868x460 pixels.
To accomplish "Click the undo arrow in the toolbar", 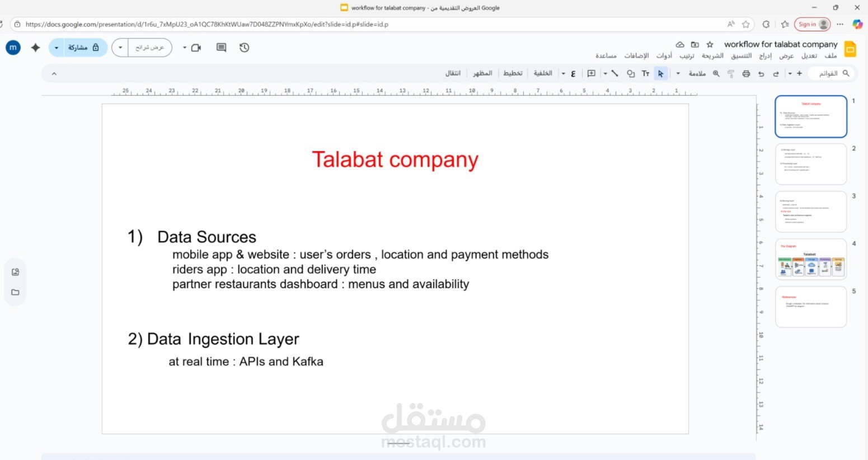I will click(761, 73).
